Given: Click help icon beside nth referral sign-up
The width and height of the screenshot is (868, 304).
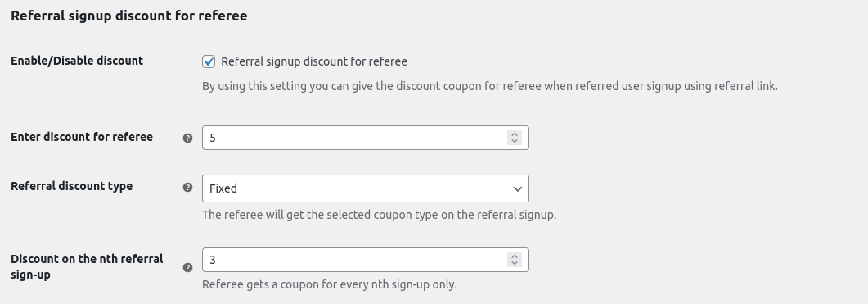Looking at the screenshot, I should tap(187, 267).
